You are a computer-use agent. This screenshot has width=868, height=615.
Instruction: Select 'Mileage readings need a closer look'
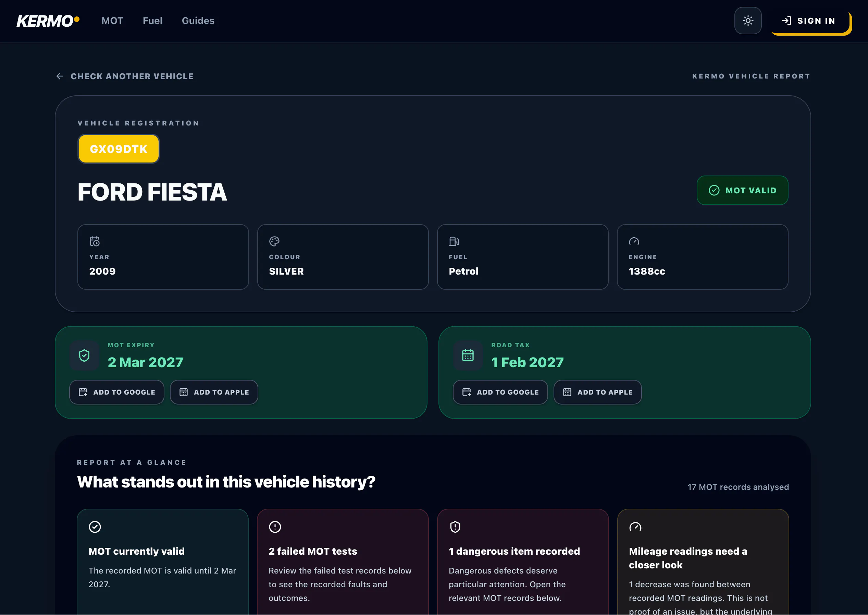click(x=688, y=558)
